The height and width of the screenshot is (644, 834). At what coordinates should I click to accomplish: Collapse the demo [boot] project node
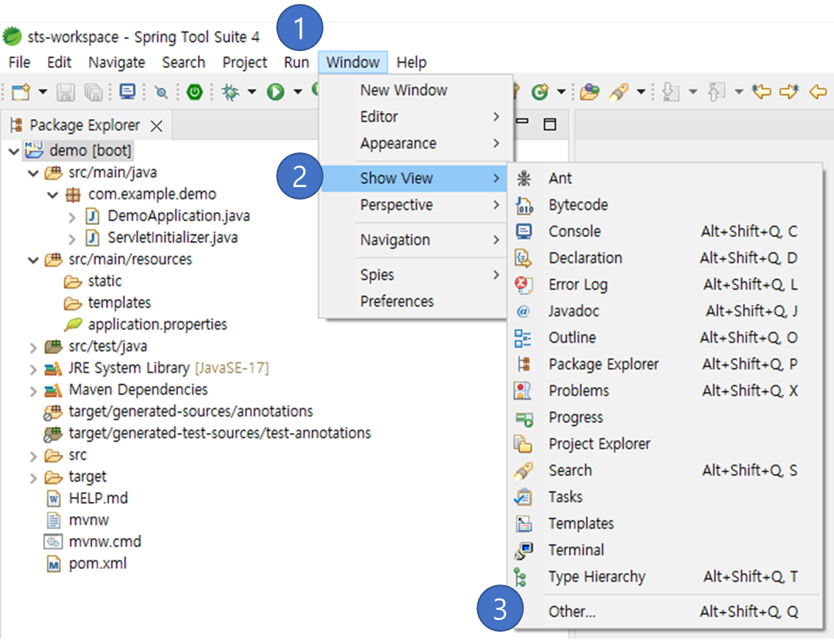coord(14,152)
